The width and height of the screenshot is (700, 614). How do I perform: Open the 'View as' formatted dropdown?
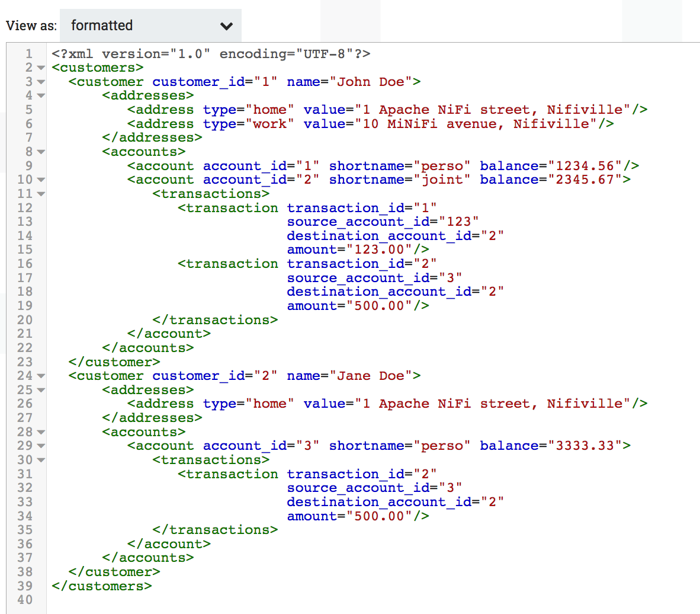[150, 25]
